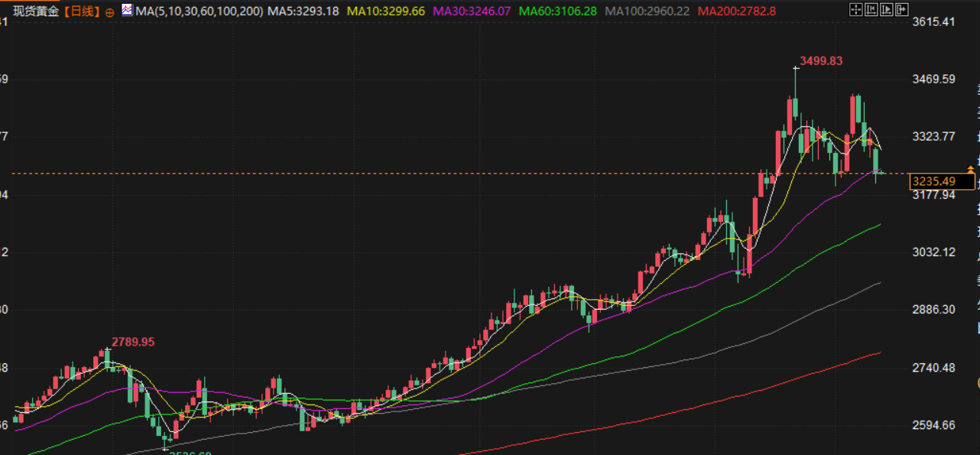Click the 3499.83 high price label
The image size is (980, 455).
[x=821, y=61]
